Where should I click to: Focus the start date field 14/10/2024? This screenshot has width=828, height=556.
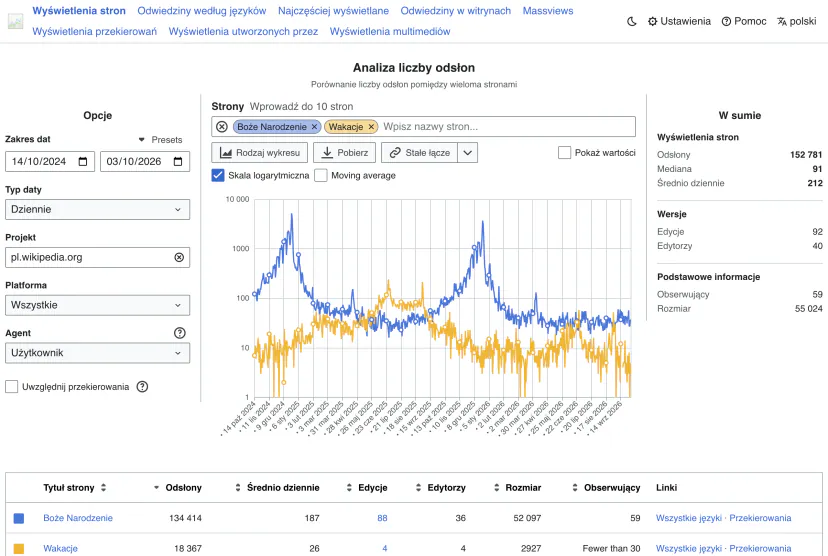tap(50, 162)
